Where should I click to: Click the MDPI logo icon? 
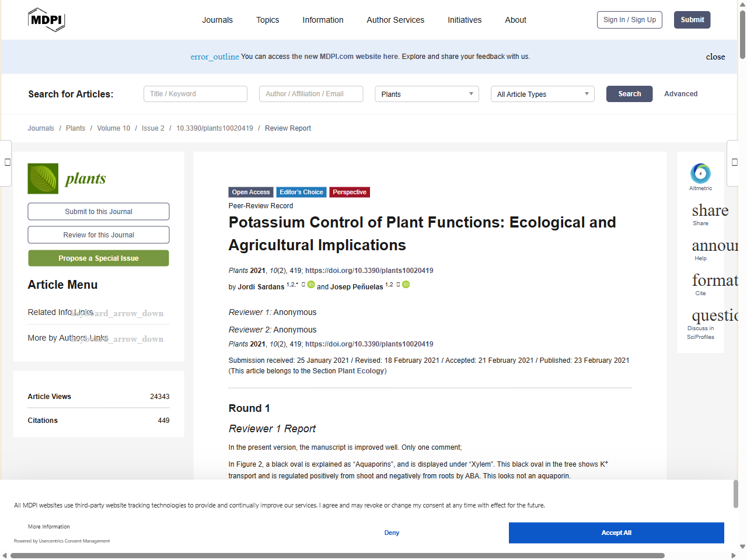click(x=46, y=20)
